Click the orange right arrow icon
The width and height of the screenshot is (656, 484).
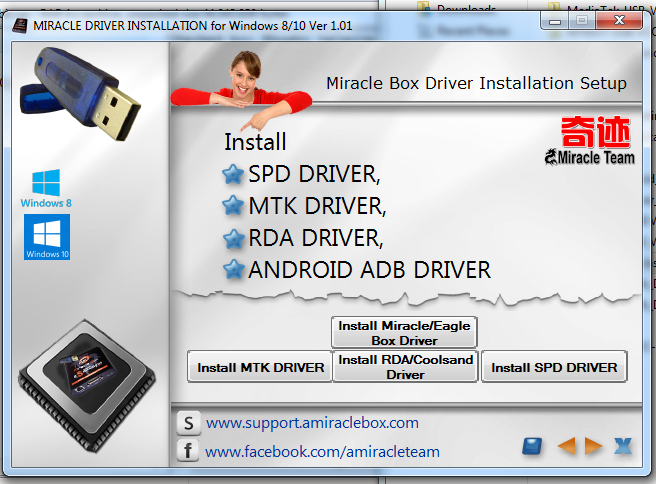(593, 446)
